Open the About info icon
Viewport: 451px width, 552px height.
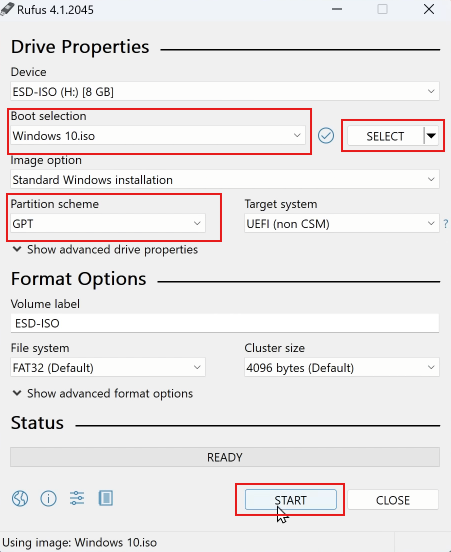49,498
